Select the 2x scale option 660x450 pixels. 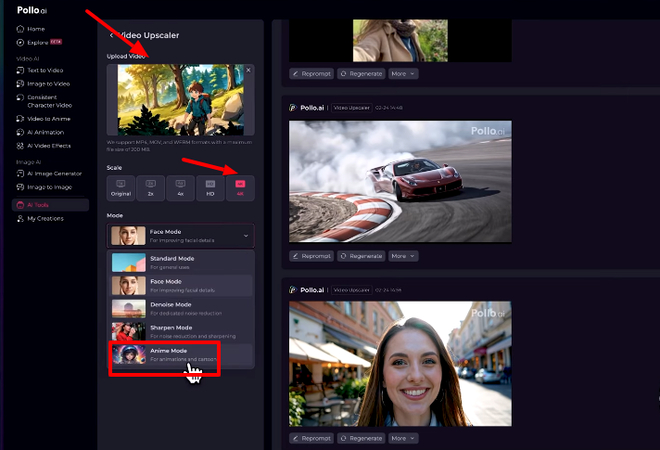(151, 187)
